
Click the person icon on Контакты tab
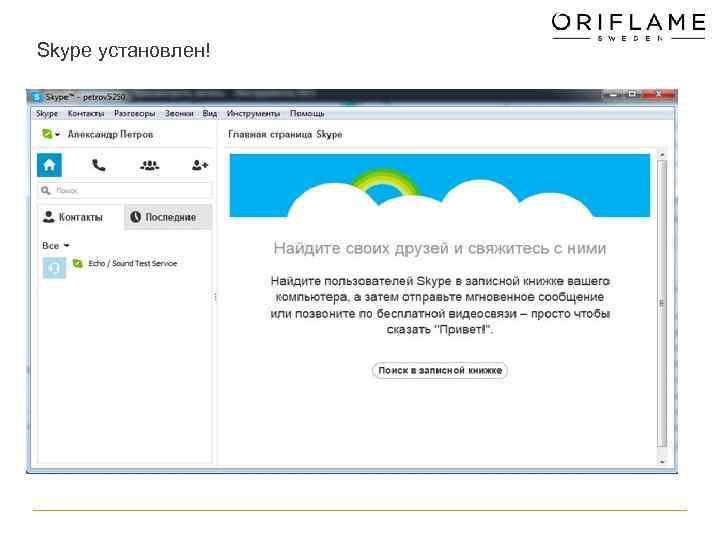[x=48, y=217]
